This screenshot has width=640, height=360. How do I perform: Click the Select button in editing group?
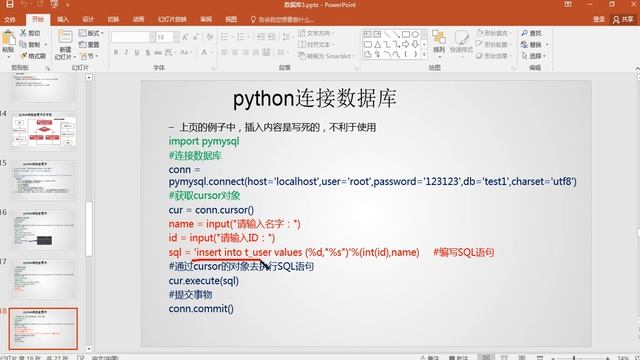[x=534, y=56]
